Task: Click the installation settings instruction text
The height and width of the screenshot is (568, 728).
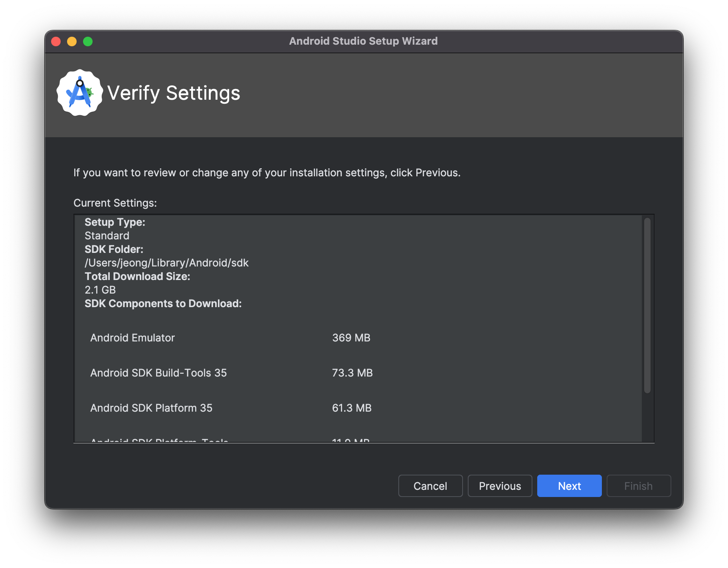Action: pyautogui.click(x=267, y=173)
